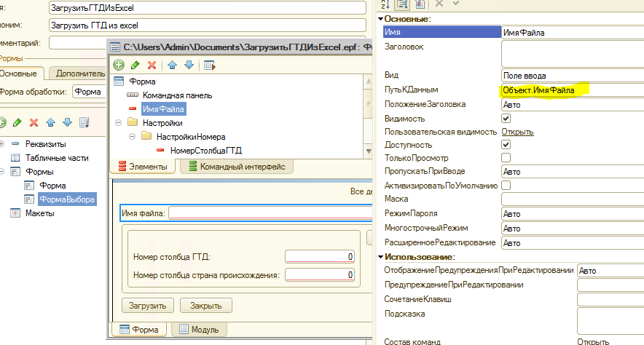Click the red X delete icon in the form editor toolbar
644x345 pixels.
tap(152, 65)
